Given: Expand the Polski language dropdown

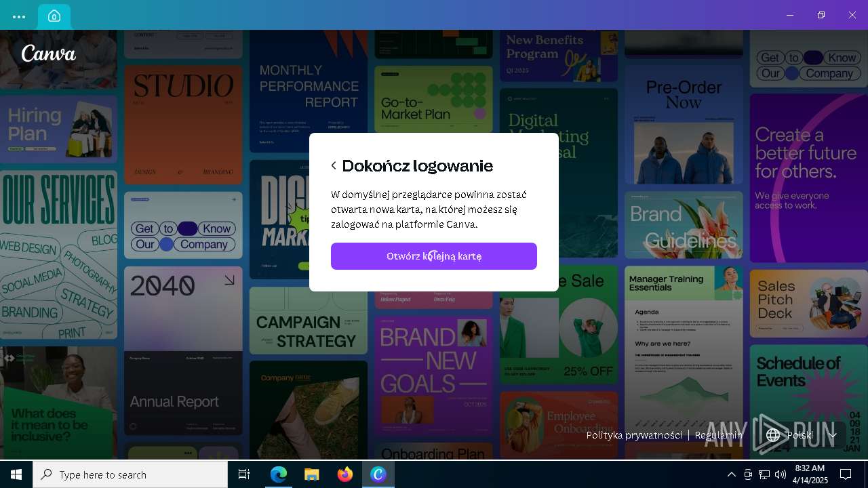Looking at the screenshot, I should 802,435.
